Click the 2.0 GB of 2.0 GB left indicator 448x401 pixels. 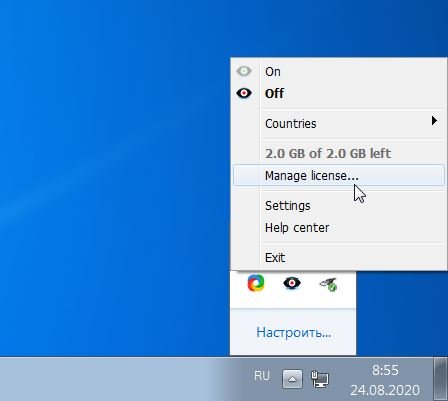(x=328, y=153)
